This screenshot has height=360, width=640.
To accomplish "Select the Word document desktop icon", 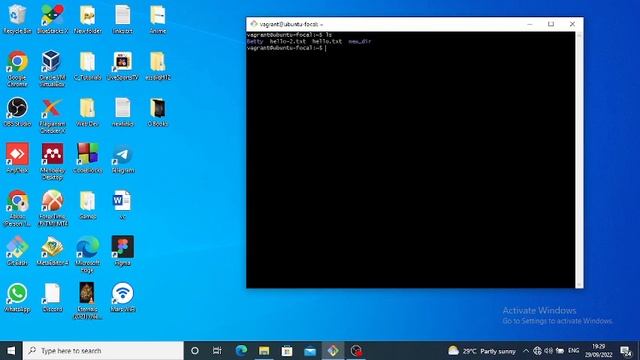I will [x=122, y=205].
